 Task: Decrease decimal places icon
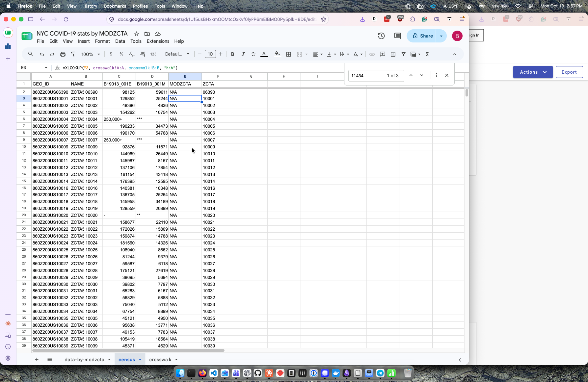click(x=132, y=54)
